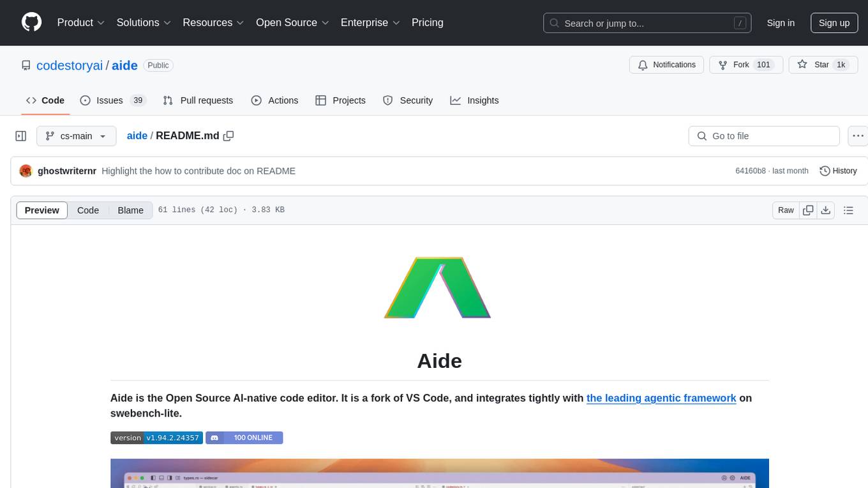The image size is (868, 488).
Task: Open the codestoryai owner page
Action: [x=70, y=65]
